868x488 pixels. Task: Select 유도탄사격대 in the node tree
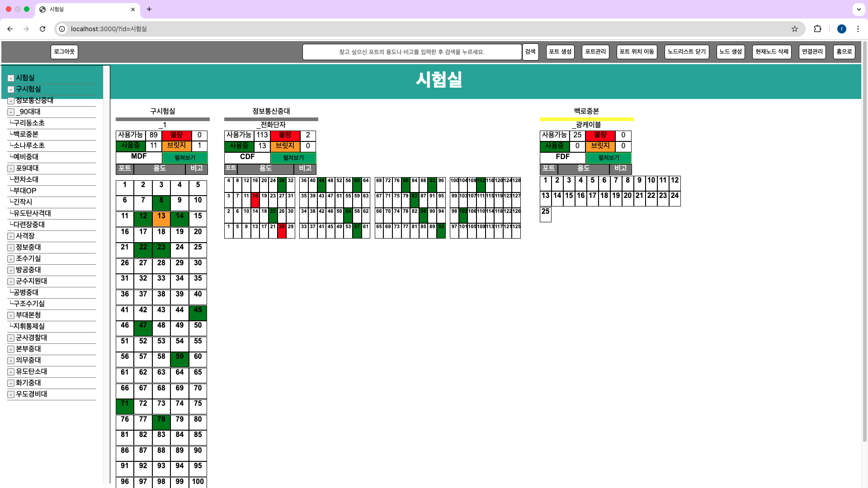click(32, 213)
